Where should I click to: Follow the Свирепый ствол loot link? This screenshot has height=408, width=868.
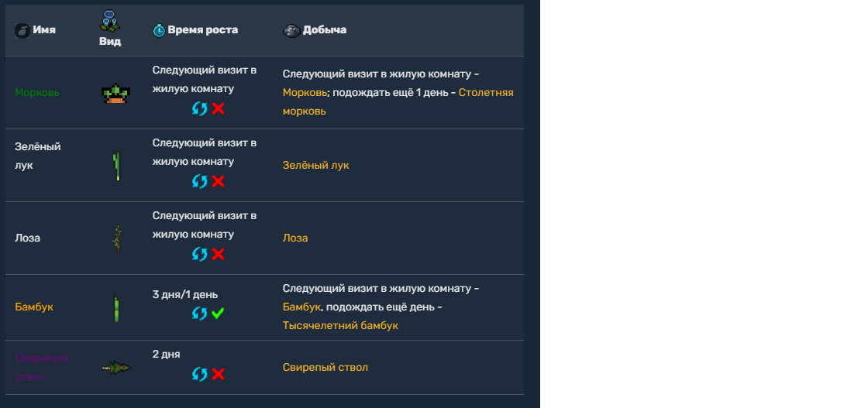tap(325, 367)
